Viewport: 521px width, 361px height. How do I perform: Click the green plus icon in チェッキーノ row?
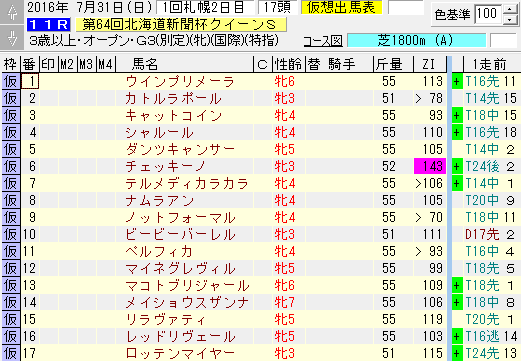click(x=457, y=166)
